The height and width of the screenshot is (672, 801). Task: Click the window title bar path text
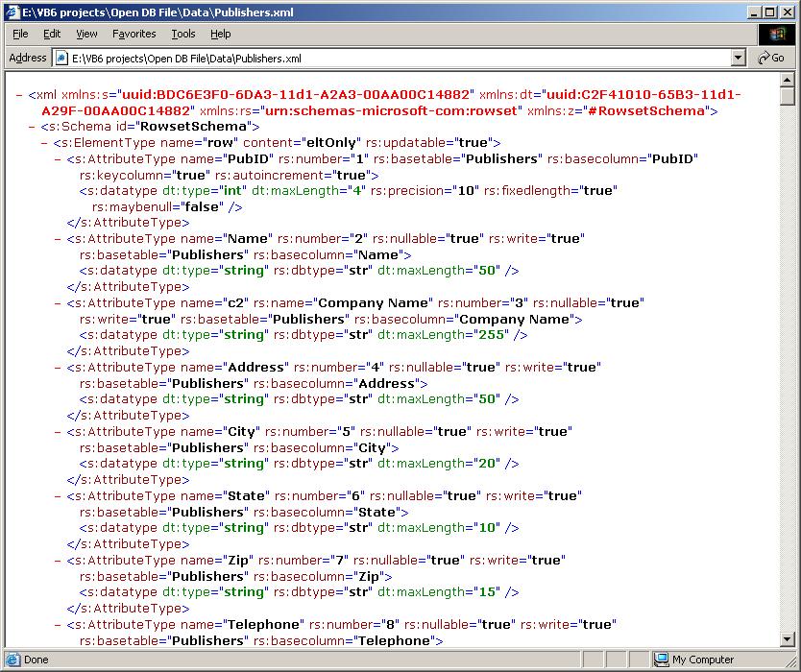[158, 12]
